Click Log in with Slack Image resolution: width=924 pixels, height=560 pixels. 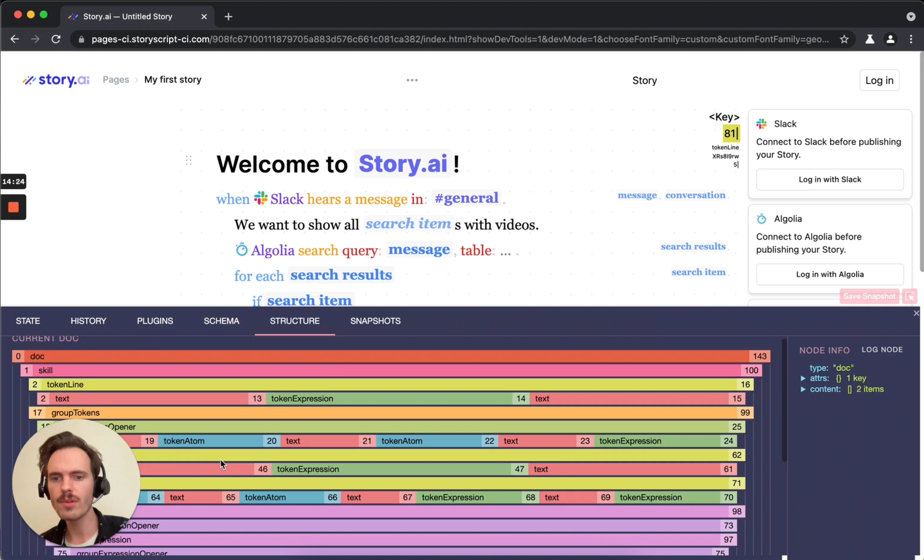830,180
